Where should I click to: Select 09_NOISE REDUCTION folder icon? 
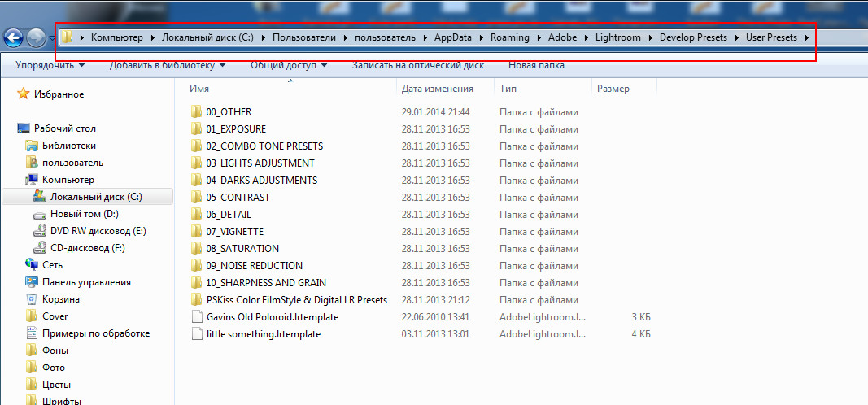(x=196, y=266)
